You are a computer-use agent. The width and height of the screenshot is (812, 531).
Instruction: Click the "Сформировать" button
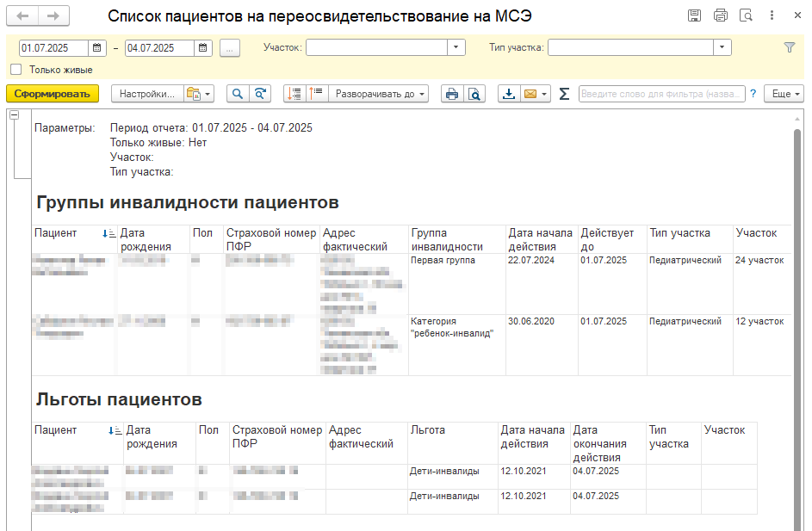click(53, 94)
